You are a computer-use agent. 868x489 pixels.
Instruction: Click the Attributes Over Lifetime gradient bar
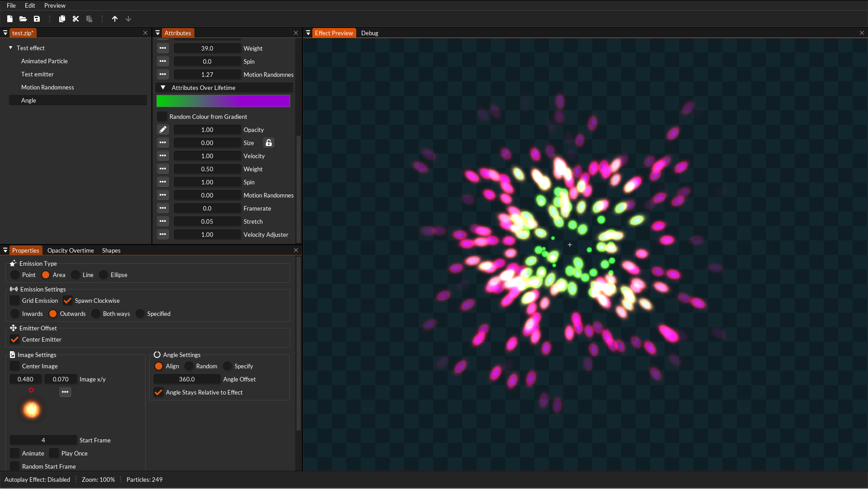click(x=223, y=101)
